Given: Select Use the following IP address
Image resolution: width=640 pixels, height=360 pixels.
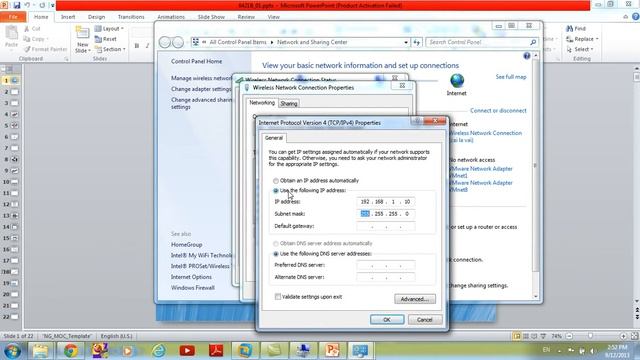Looking at the screenshot, I should pos(276,191).
